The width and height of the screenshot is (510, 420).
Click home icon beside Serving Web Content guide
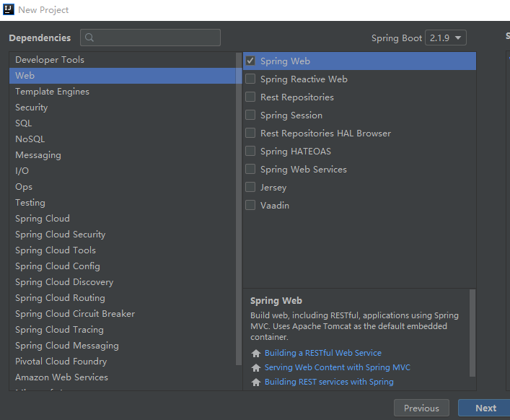pyautogui.click(x=255, y=368)
